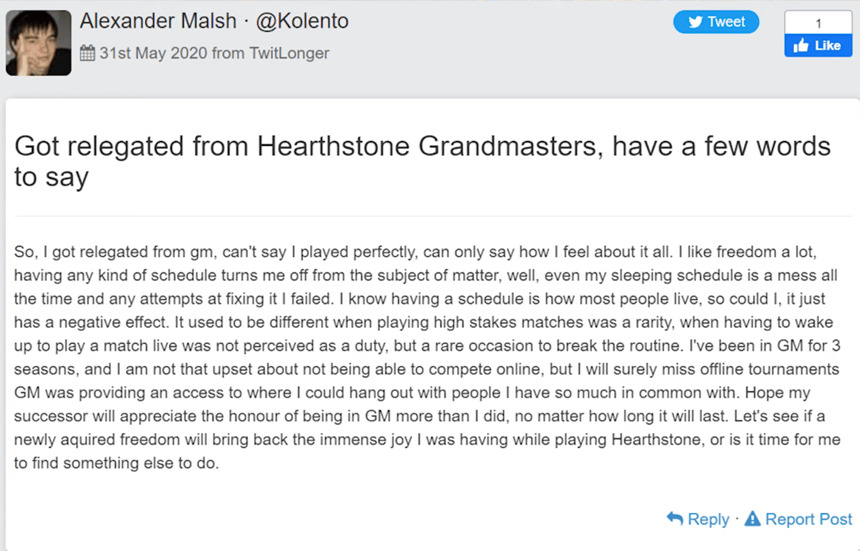Image resolution: width=860 pixels, height=551 pixels.
Task: Open Alexander Malsh's profile picture
Action: pos(38,43)
